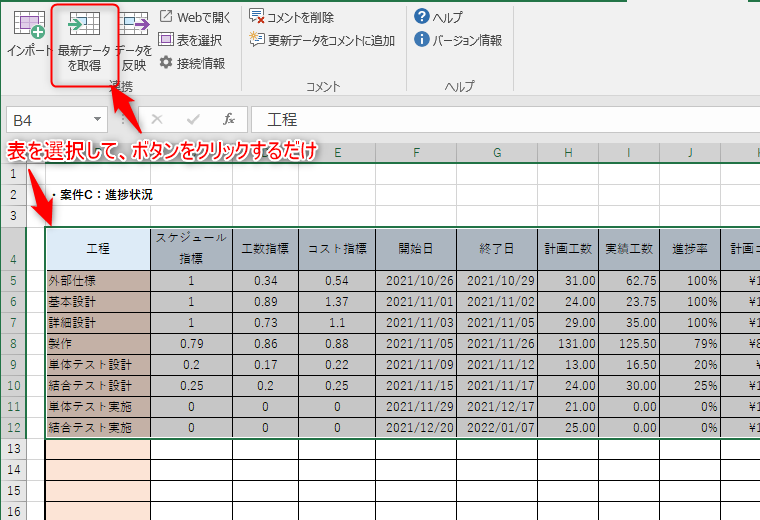Viewport: 760px width, 520px height.
Task: Click the 進捗率 column header cell
Action: (689, 248)
